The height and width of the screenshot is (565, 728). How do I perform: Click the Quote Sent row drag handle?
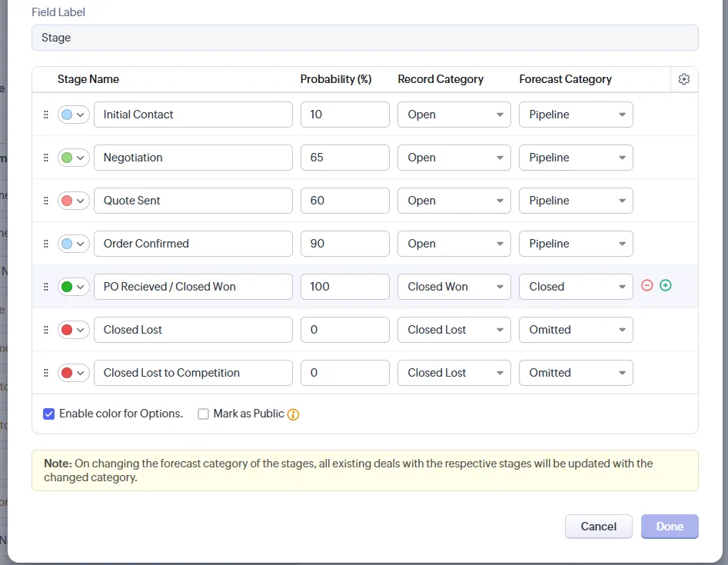tap(46, 201)
